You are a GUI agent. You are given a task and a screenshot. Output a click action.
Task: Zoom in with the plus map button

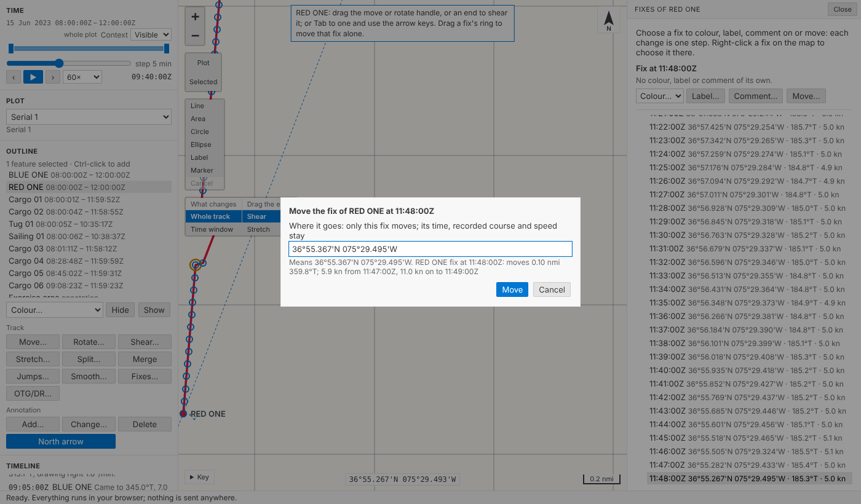[196, 17]
